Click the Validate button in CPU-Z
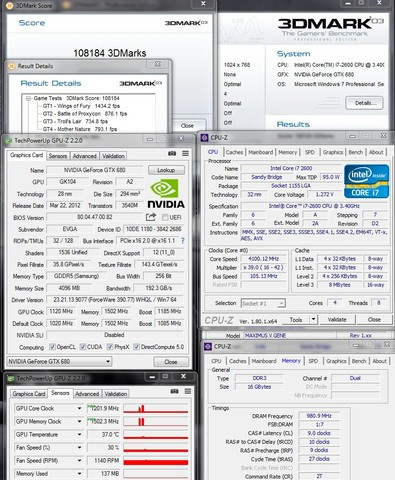Viewport: 395px width, 480px height. point(337,319)
